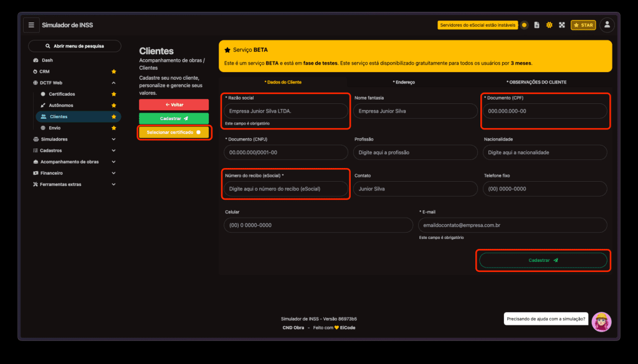The image size is (638, 364).
Task: Click the Financeiro money icon
Action: coord(36,173)
